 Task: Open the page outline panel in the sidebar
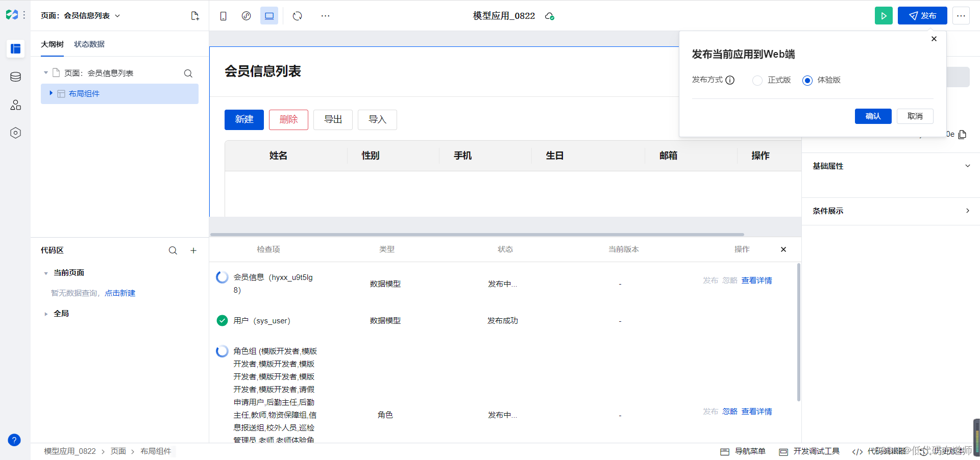click(15, 48)
